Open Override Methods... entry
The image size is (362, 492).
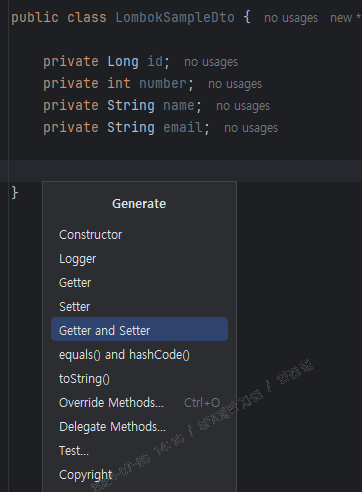139,403
